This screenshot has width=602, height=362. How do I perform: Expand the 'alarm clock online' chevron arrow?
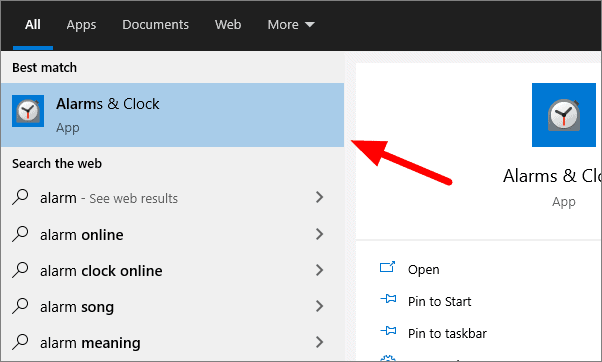[x=319, y=270]
